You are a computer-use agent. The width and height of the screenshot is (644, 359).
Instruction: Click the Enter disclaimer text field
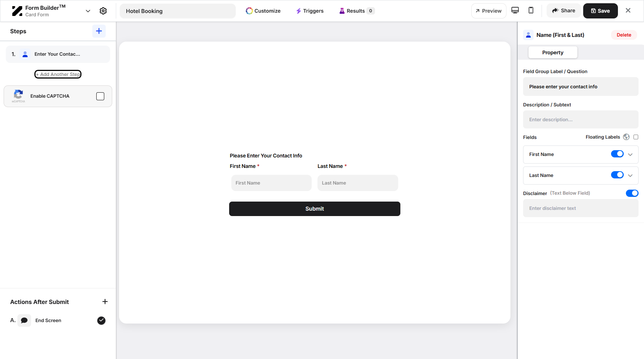click(581, 208)
